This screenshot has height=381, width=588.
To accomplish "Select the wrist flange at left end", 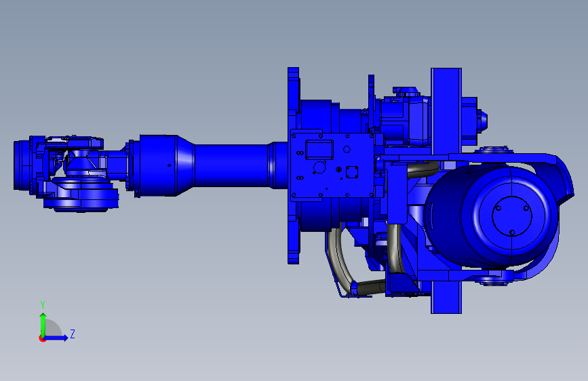I will tap(20, 165).
